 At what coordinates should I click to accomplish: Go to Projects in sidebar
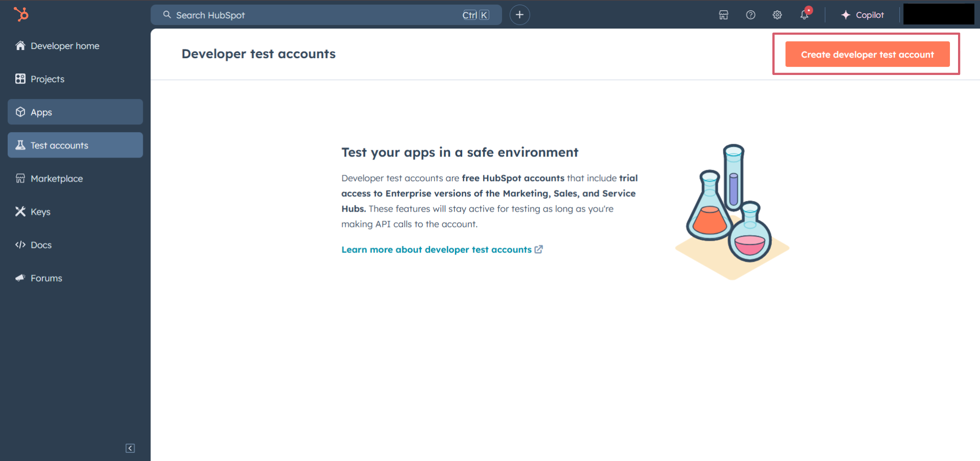point(75,79)
